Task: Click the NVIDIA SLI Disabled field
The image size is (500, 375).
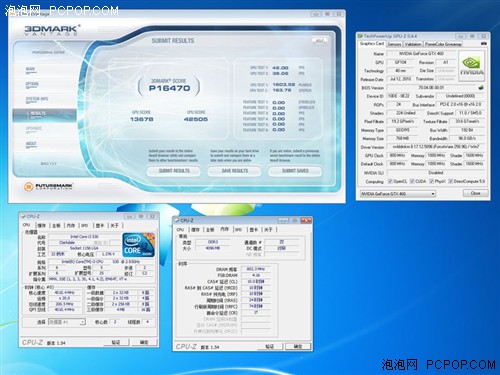Action: point(436,173)
